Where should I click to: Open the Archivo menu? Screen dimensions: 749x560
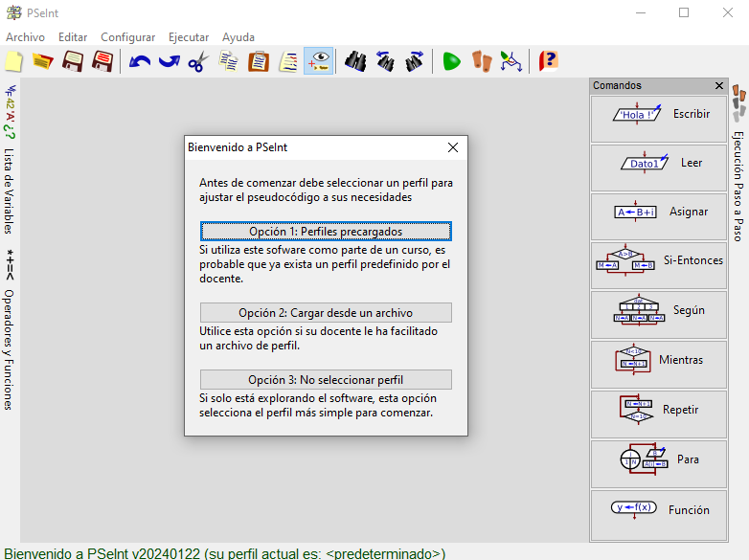pos(25,37)
